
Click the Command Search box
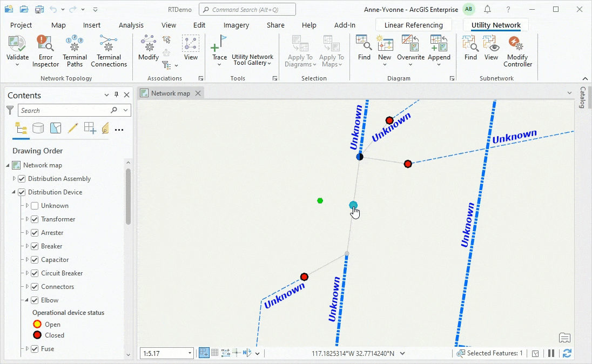coord(247,9)
